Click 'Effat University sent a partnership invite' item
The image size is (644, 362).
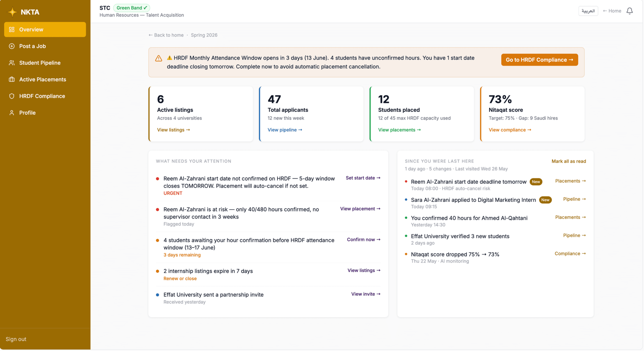(x=213, y=294)
